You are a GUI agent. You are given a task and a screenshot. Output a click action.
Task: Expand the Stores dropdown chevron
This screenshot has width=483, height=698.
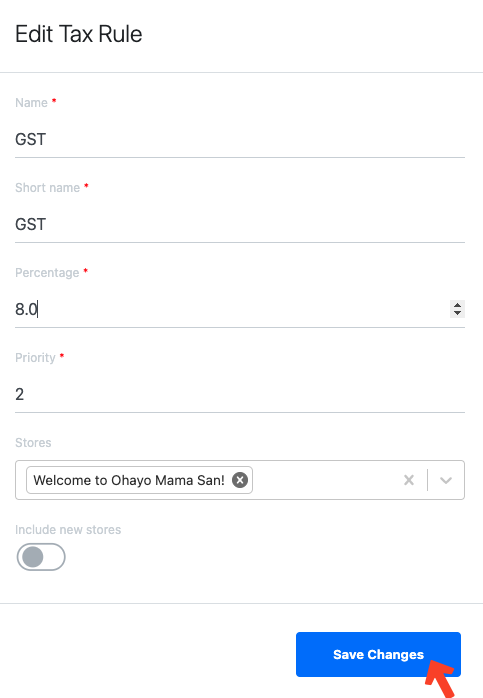446,480
